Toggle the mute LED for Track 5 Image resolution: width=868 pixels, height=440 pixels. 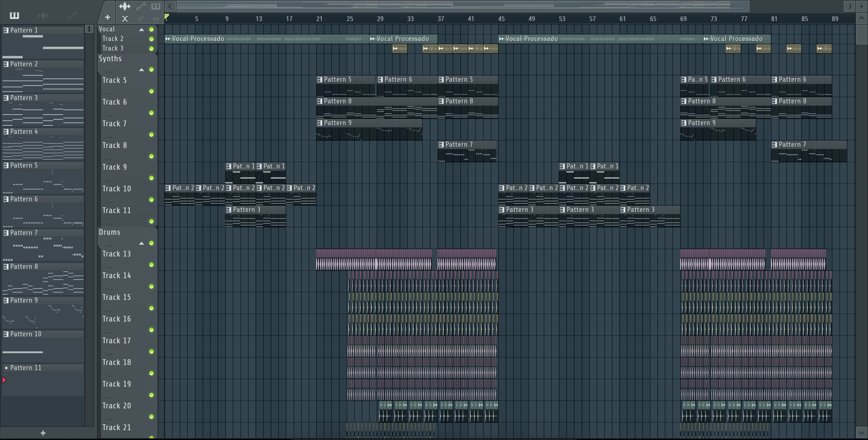click(x=152, y=91)
